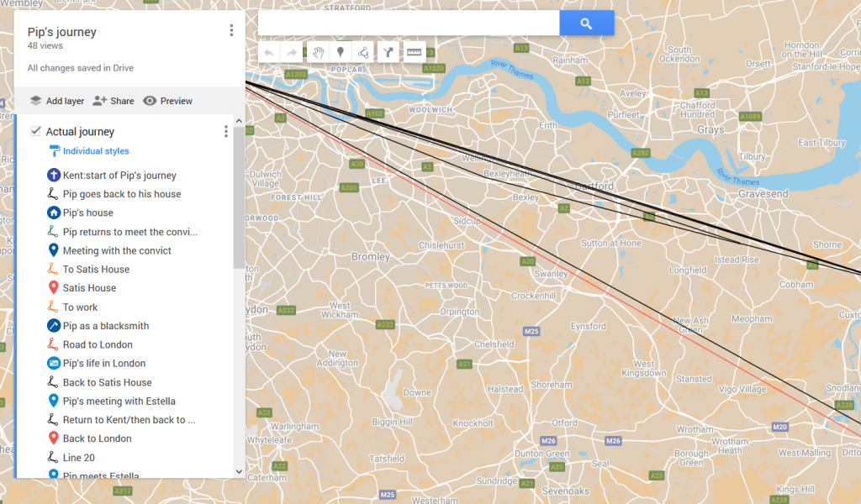The width and height of the screenshot is (861, 504).
Task: Click the Share button
Action: click(x=114, y=101)
